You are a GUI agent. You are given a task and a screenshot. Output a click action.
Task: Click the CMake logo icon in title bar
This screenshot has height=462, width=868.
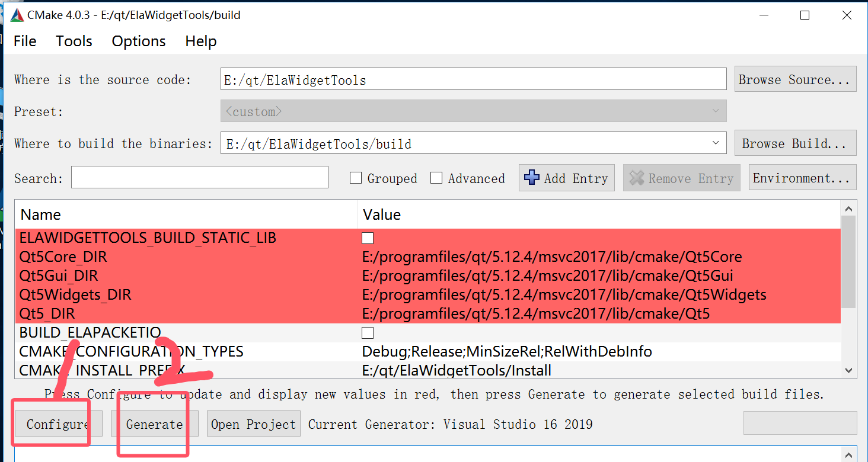[17, 15]
